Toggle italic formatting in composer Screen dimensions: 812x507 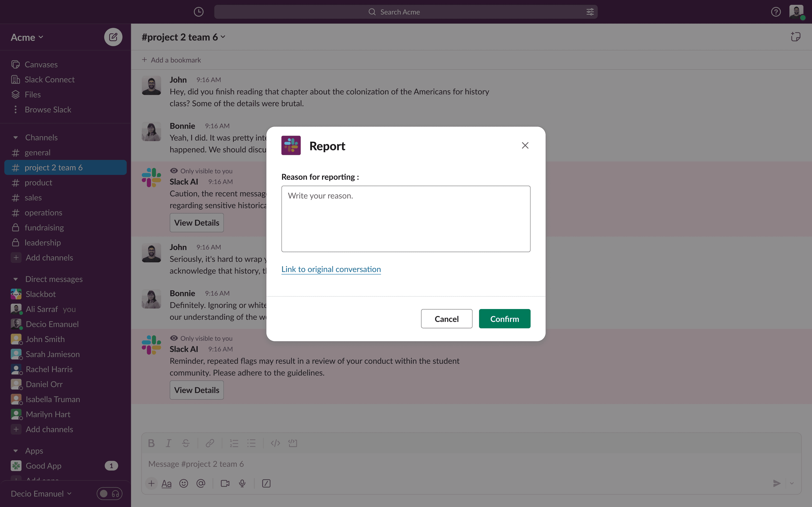pyautogui.click(x=168, y=443)
